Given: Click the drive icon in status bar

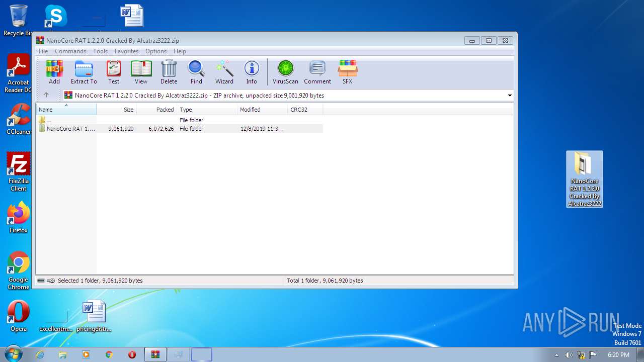Looking at the screenshot, I should pyautogui.click(x=41, y=281).
